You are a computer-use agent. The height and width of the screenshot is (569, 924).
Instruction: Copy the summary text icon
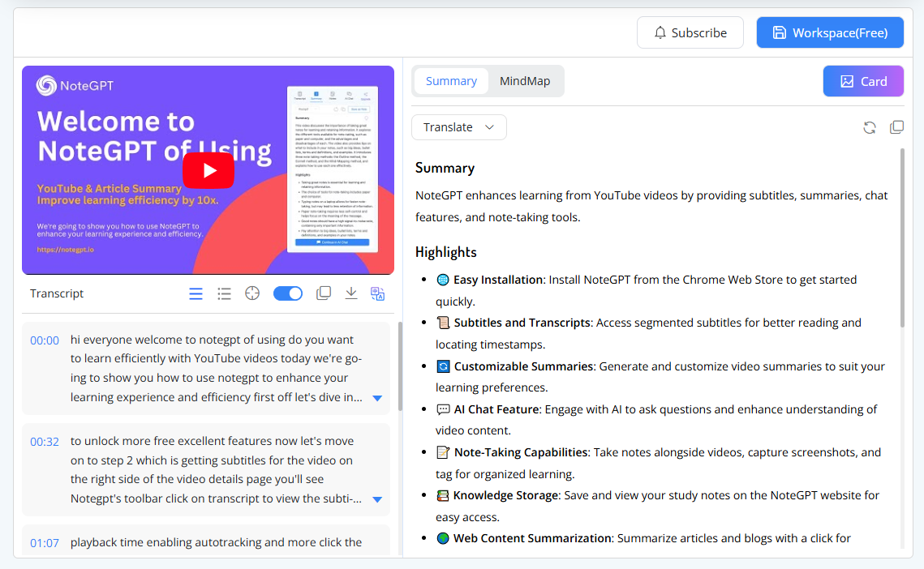pyautogui.click(x=896, y=127)
